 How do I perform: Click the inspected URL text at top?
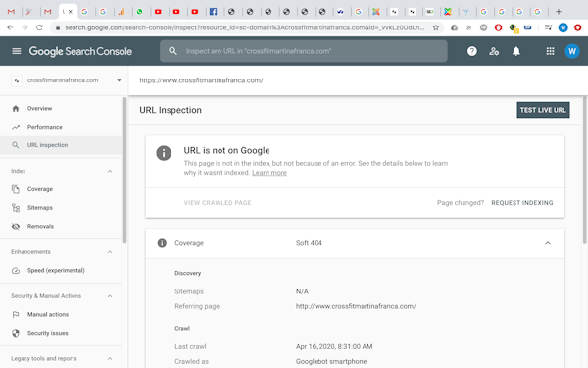click(201, 80)
